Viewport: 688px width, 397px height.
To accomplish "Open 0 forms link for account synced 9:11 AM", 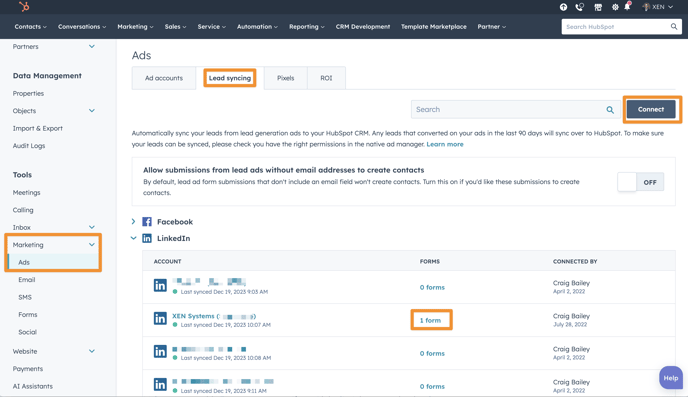I will [432, 386].
